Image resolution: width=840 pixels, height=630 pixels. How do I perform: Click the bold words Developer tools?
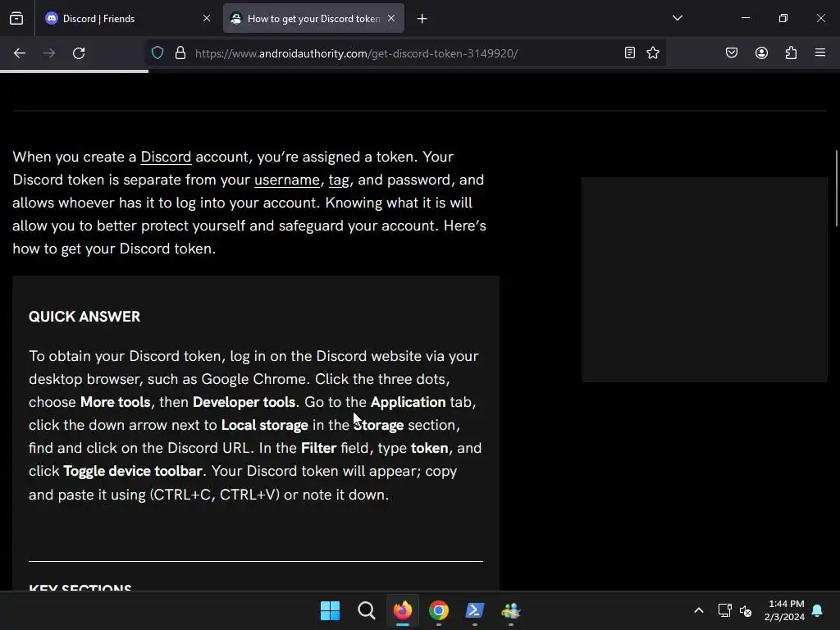pos(244,402)
